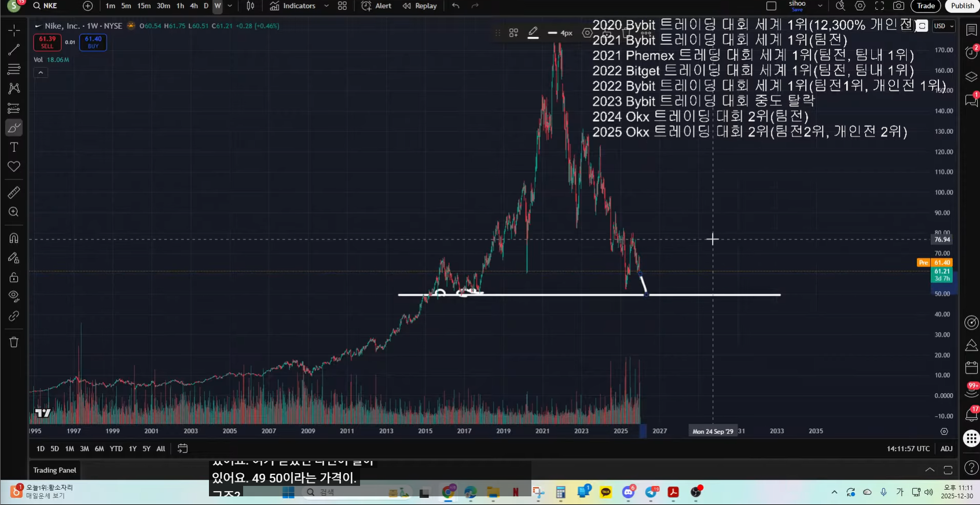Click the trash remove-objects icon
Screen dimensions: 980x505
[14, 342]
